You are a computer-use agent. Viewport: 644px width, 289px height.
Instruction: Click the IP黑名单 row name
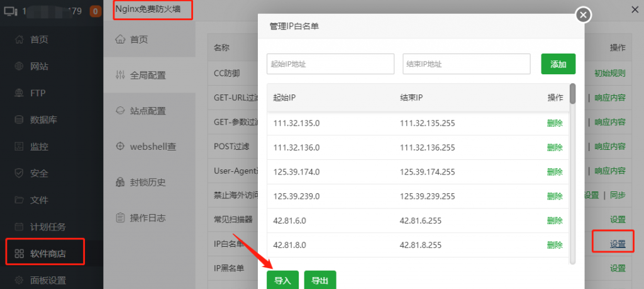(229, 268)
